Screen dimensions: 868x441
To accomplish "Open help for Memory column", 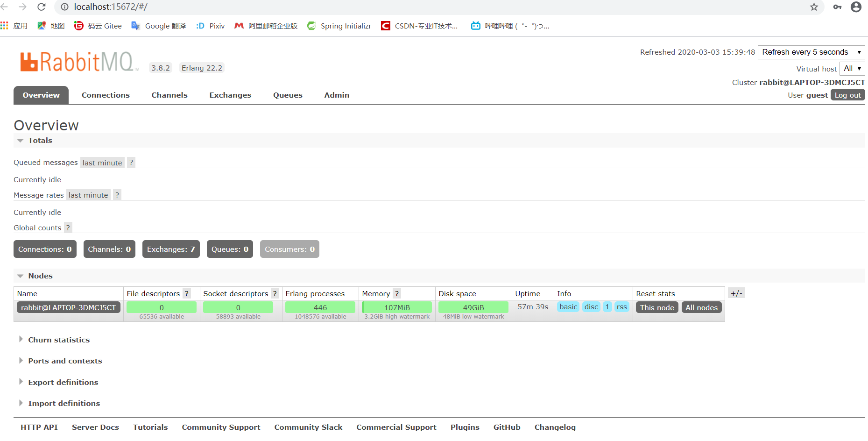I will [x=397, y=293].
